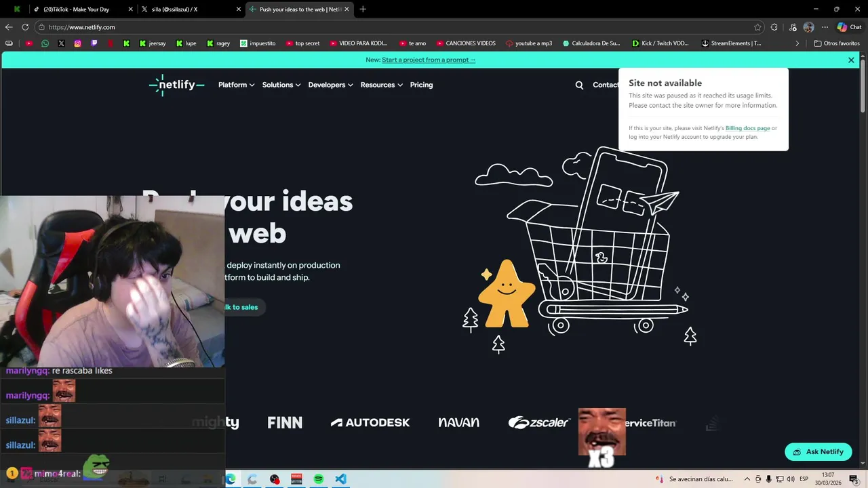Dismiss the announcement banner with X
Screen dimensions: 868x488
click(851, 60)
